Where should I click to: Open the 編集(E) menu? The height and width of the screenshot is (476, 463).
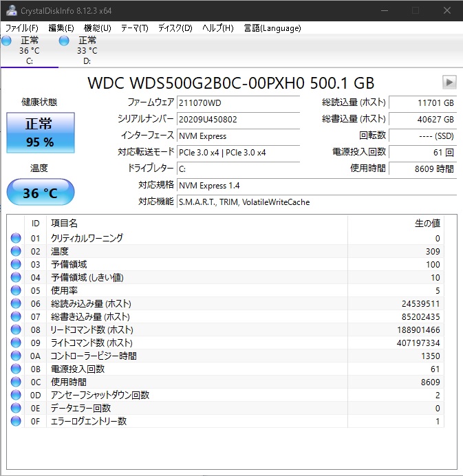(x=61, y=28)
